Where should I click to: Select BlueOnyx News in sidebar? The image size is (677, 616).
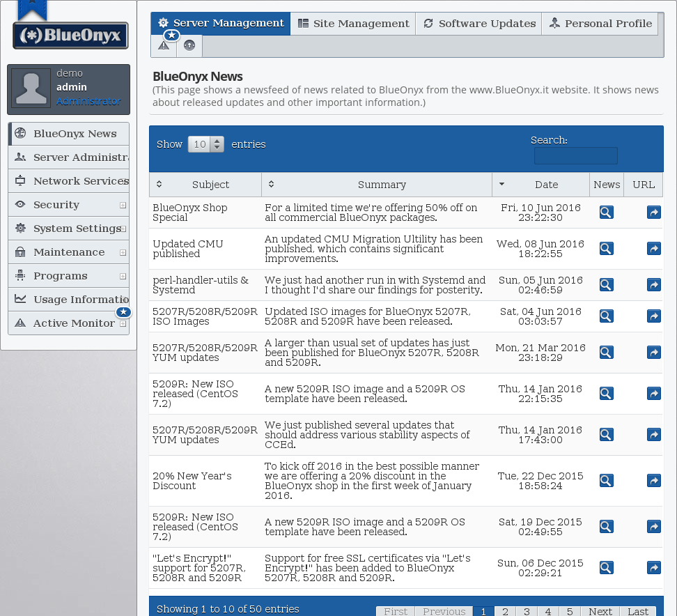[69, 134]
